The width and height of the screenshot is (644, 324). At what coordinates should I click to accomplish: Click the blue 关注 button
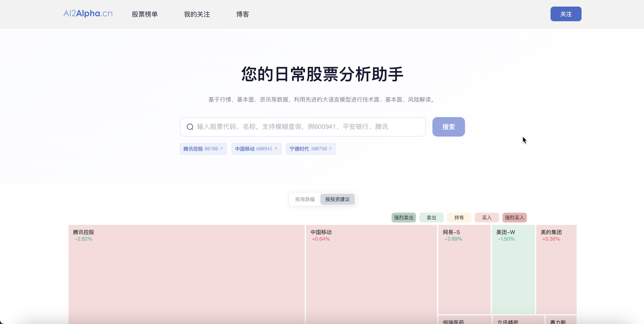coord(566,14)
